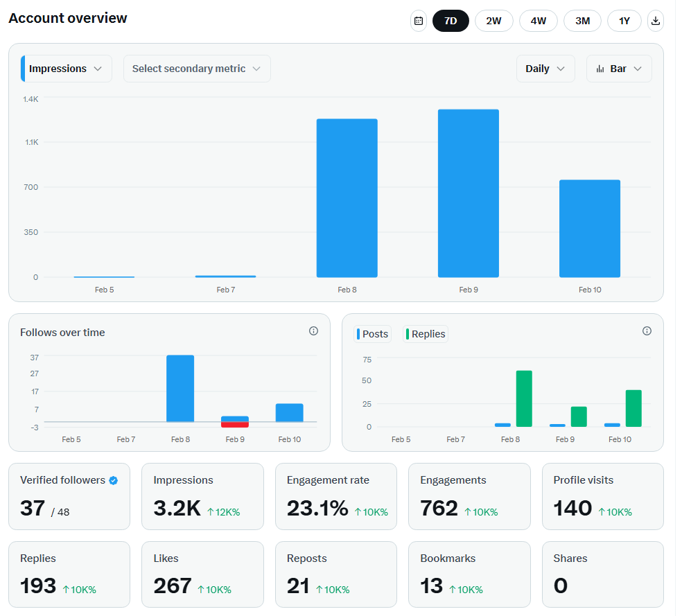Select the 4W period button
The width and height of the screenshot is (682, 616).
[x=538, y=21]
